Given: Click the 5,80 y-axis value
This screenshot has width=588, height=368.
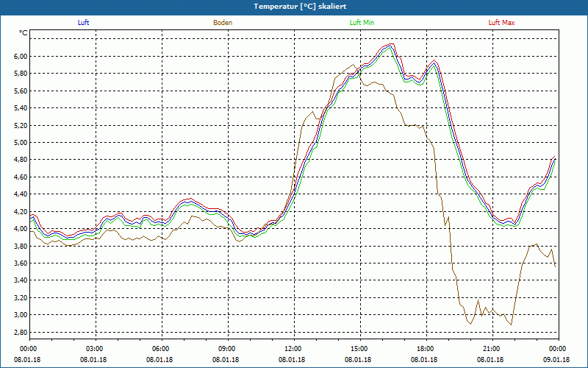Looking at the screenshot, I should [x=21, y=74].
